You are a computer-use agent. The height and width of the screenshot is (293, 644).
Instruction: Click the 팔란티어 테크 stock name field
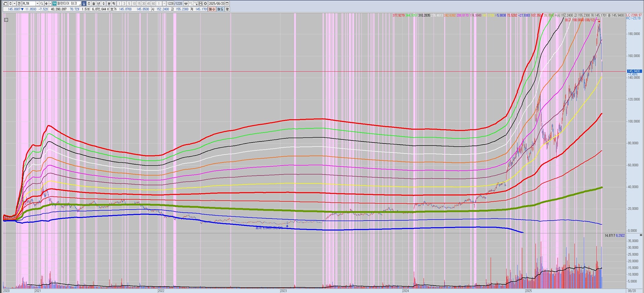click(x=69, y=3)
